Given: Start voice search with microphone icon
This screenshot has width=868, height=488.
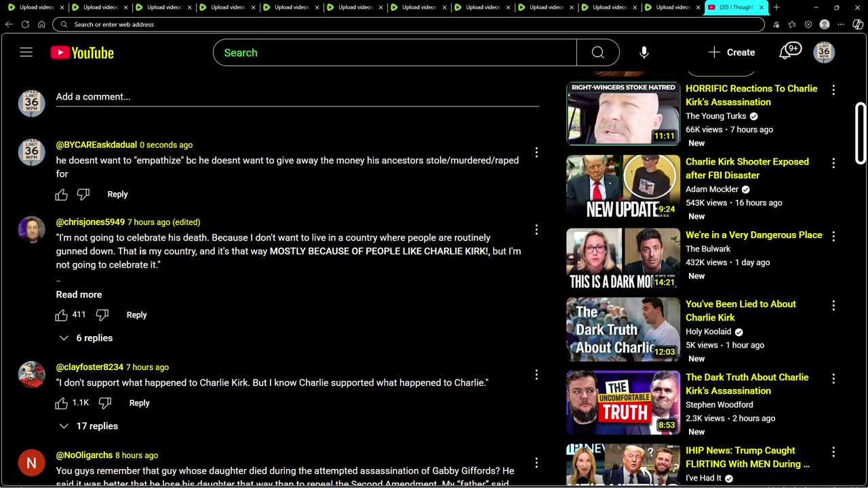Looking at the screenshot, I should [x=644, y=52].
